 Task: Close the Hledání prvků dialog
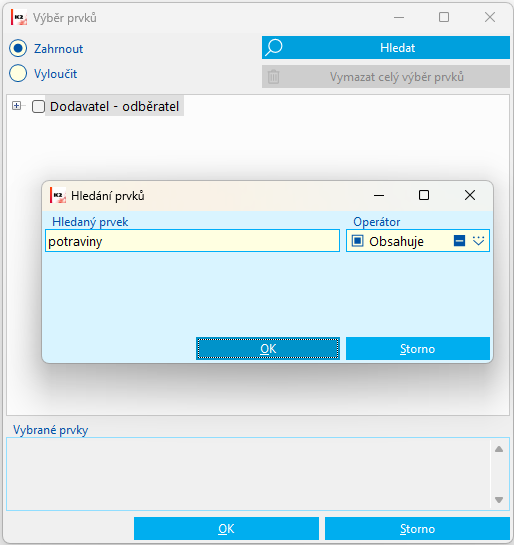click(x=470, y=195)
